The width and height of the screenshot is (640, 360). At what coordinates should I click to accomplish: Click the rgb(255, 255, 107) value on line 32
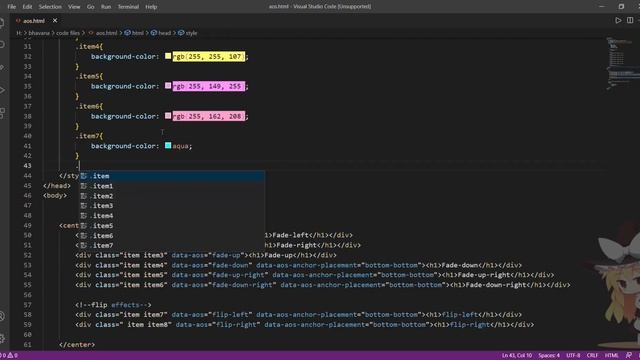tap(209, 56)
